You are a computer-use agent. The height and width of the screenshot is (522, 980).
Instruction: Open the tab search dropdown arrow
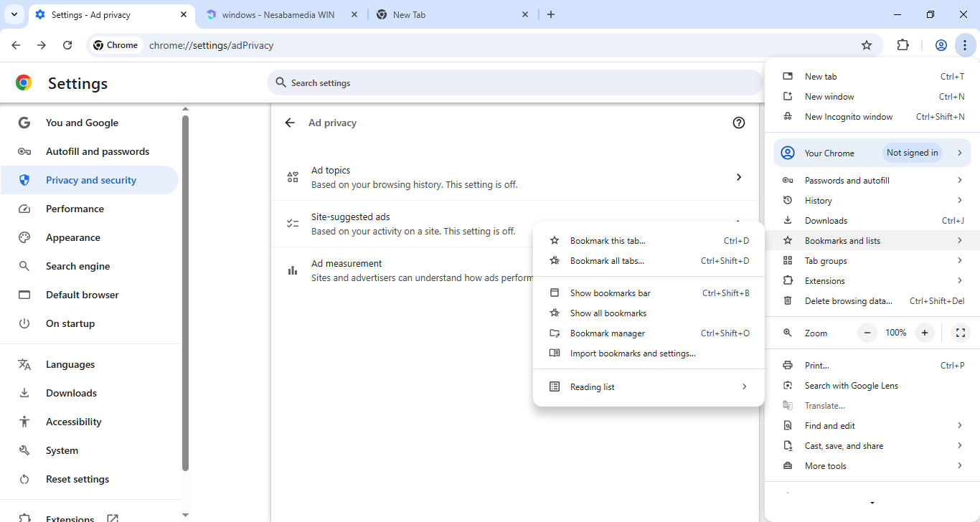[x=14, y=14]
